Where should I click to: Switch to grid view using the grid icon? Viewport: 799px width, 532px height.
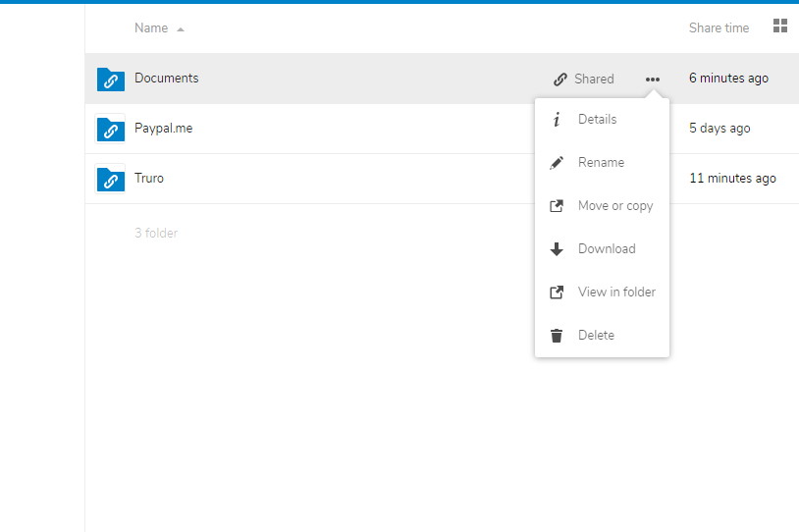[780, 26]
